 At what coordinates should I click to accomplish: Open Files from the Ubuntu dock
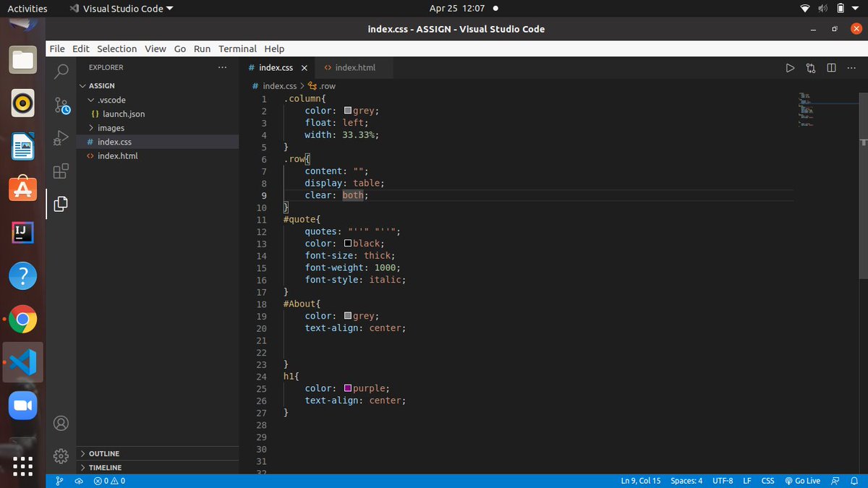(x=23, y=60)
